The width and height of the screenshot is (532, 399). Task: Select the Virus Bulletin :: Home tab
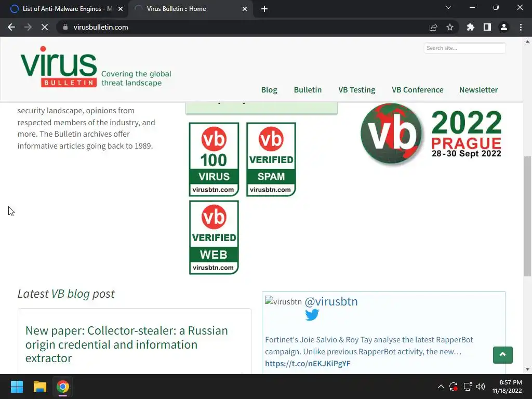190,9
